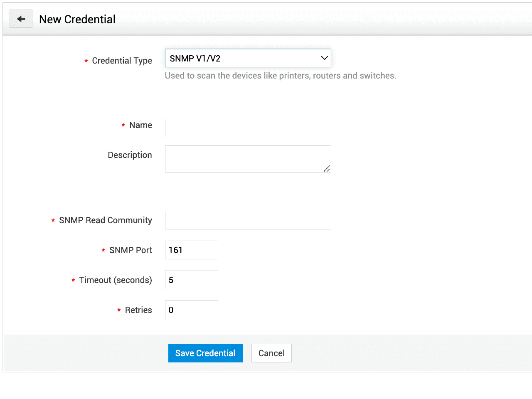The image size is (532, 399).
Task: Click the Retries field showing 0
Action: pyautogui.click(x=191, y=310)
